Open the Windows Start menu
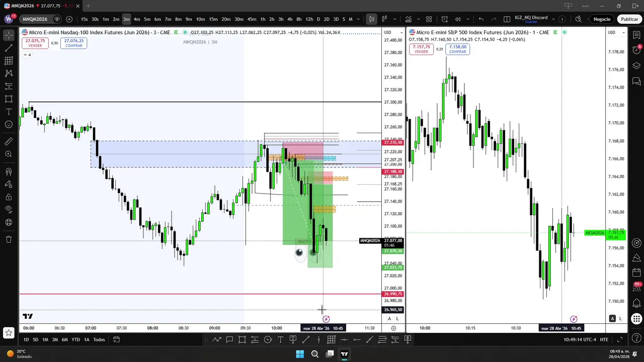Viewport: 644px width, 362px height. pyautogui.click(x=300, y=354)
